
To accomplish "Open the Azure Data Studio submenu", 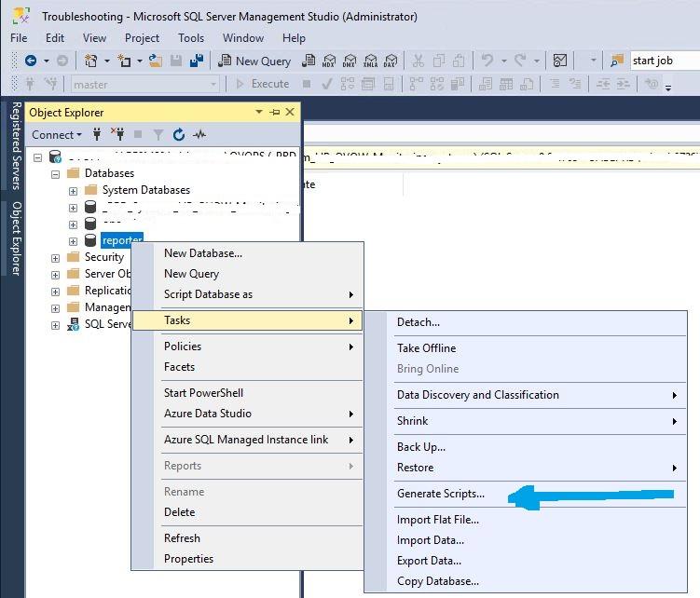I will click(x=248, y=414).
